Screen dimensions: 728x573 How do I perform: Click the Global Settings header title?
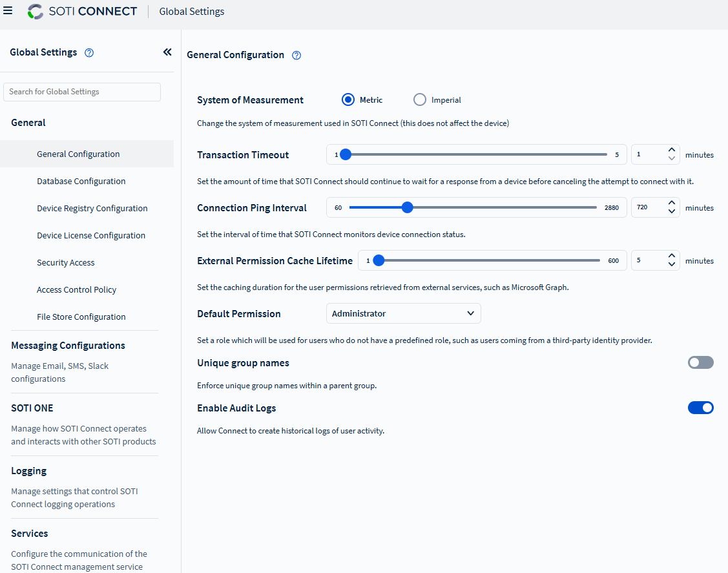coord(191,12)
